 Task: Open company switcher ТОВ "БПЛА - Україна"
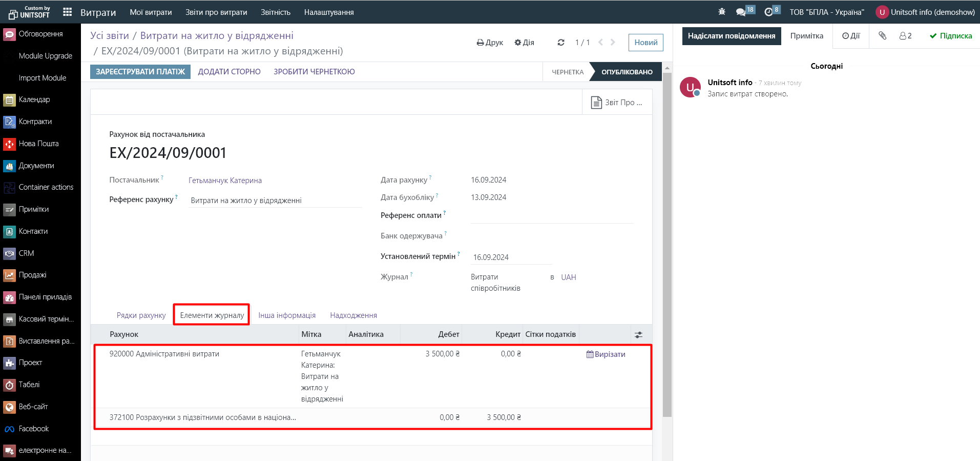tap(826, 12)
